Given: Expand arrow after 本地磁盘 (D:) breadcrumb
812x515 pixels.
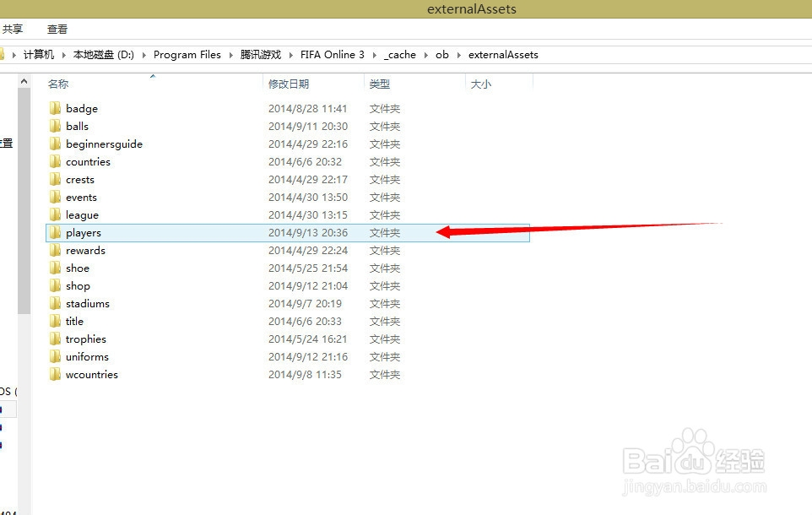Looking at the screenshot, I should coord(143,55).
